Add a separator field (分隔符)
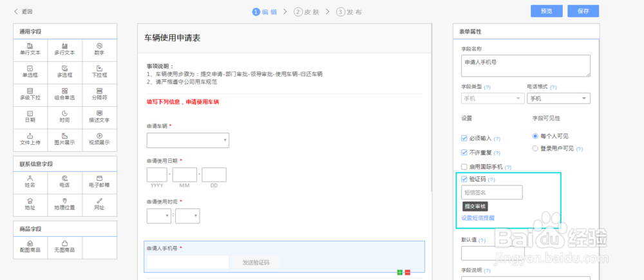The height and width of the screenshot is (280, 644). [99, 95]
